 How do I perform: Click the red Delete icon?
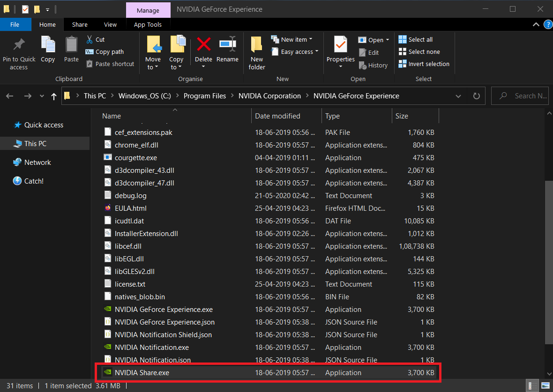tap(203, 45)
